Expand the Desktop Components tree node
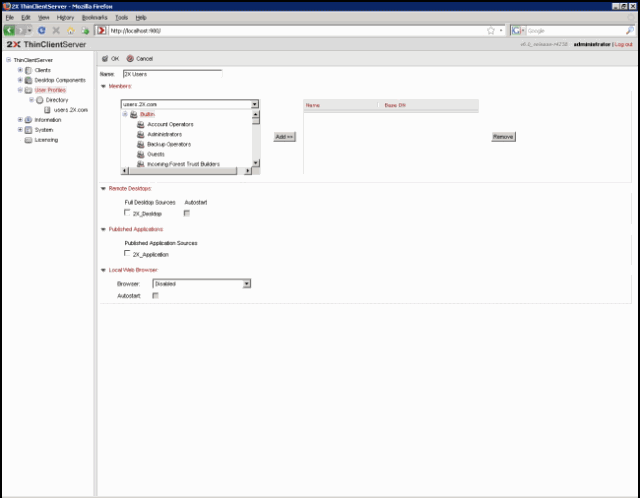640x498 pixels. point(20,80)
